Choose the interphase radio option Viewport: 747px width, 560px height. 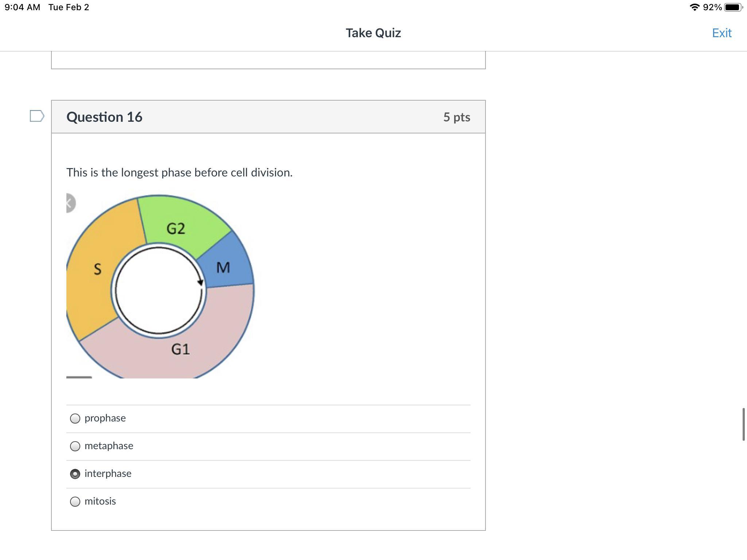75,474
